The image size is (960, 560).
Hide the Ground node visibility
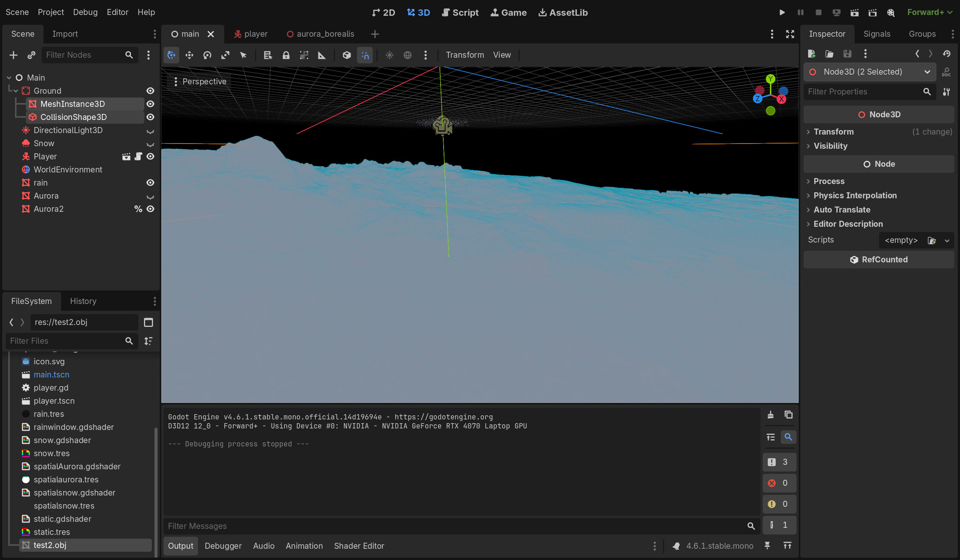click(150, 91)
